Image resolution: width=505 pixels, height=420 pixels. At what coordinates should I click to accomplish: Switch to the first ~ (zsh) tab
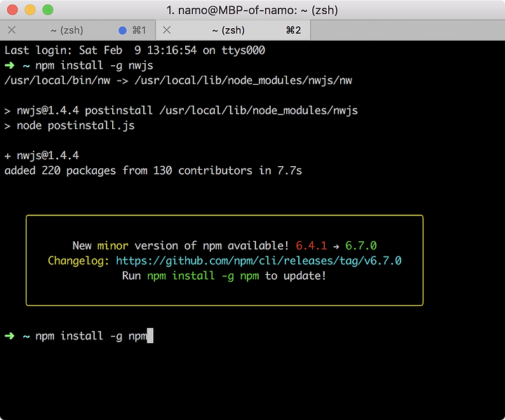pos(78,30)
